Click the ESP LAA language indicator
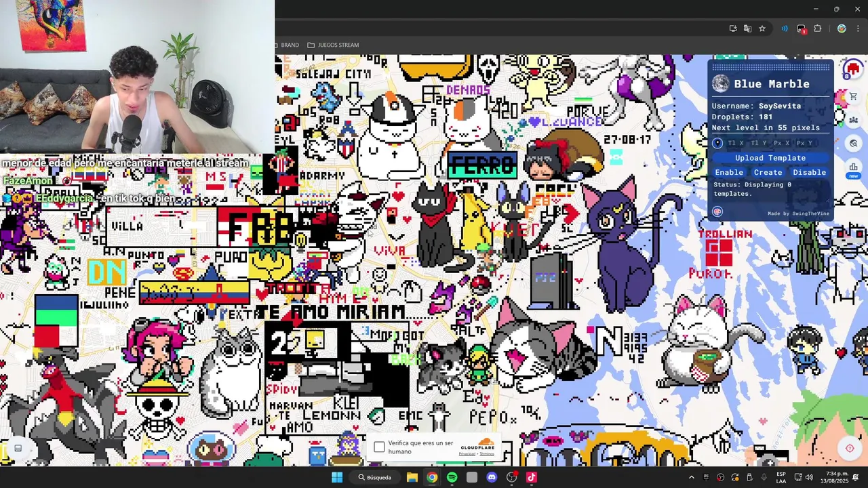868x488 pixels. (781, 477)
